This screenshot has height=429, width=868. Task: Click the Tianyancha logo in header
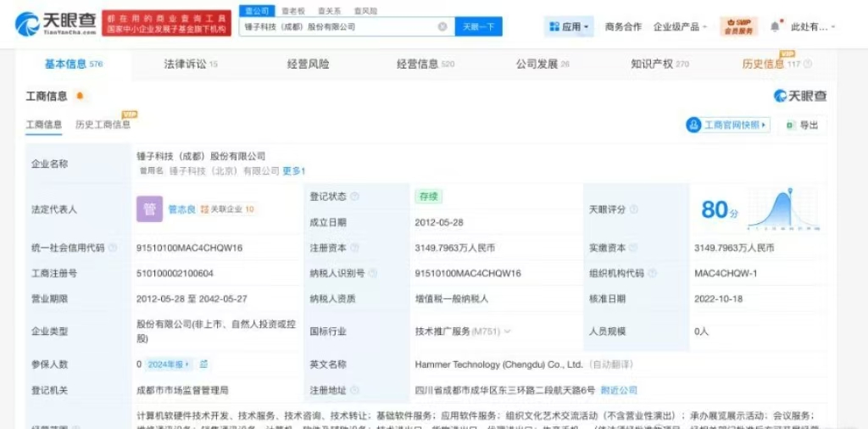pos(53,24)
